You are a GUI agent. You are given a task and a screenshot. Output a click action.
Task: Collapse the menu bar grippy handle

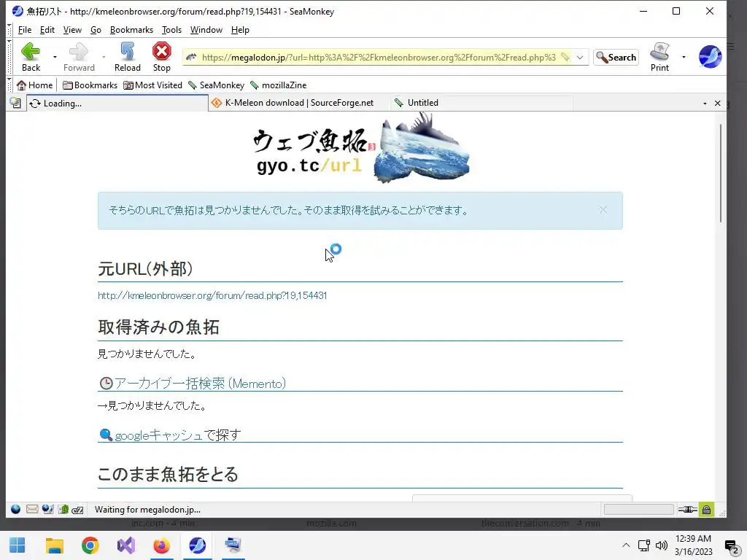pyautogui.click(x=9, y=29)
